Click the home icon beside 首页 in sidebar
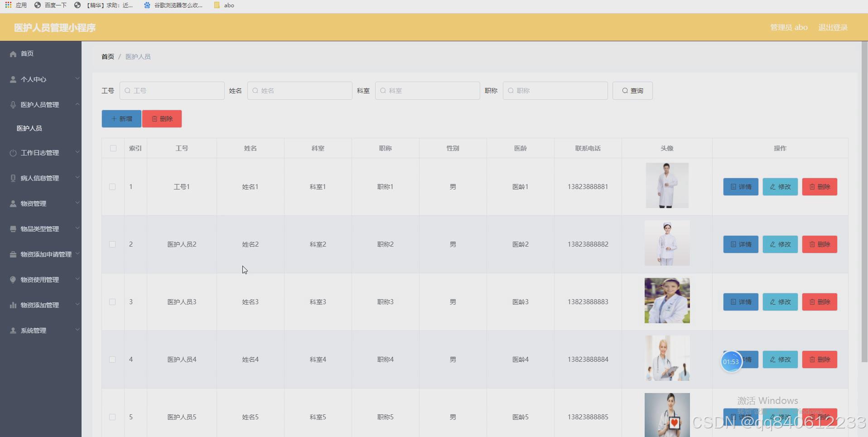 13,54
